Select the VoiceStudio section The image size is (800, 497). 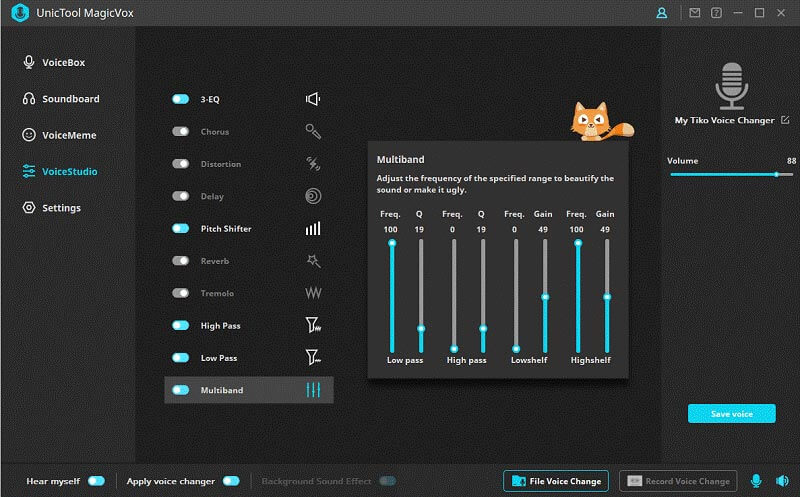60,171
